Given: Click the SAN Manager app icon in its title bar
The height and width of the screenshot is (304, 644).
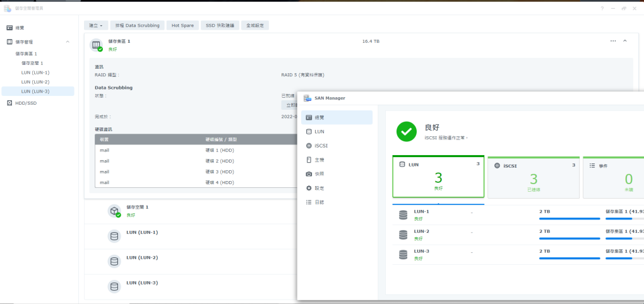Looking at the screenshot, I should 307,98.
